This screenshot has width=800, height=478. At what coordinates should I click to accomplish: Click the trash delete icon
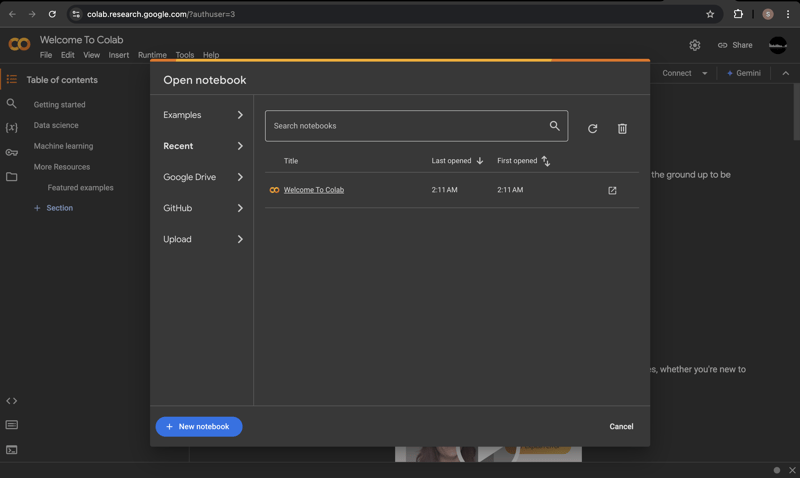622,129
